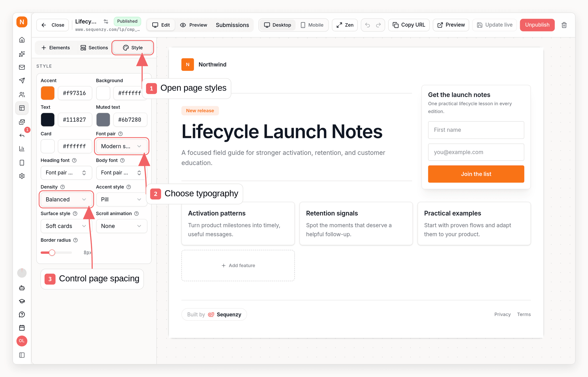Screen dimensions: 588x377
Task: Click the robot bot icon in sidebar
Action: (x=22, y=288)
